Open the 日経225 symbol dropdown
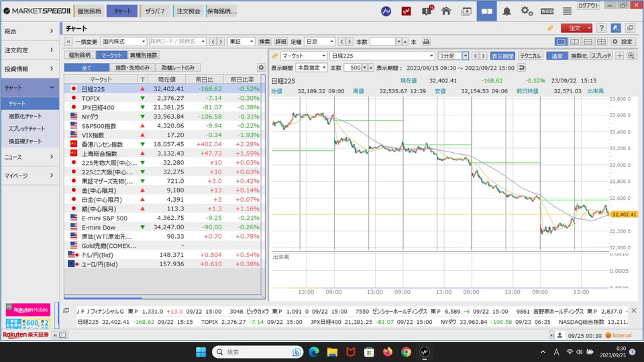The width and height of the screenshot is (644, 362). [382, 56]
